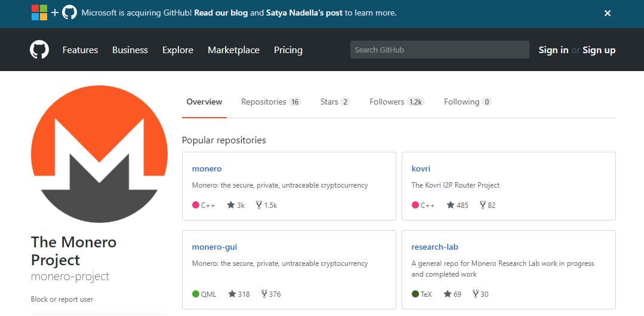644x316 pixels.
Task: Click the star count on the monero repository
Action: click(236, 205)
